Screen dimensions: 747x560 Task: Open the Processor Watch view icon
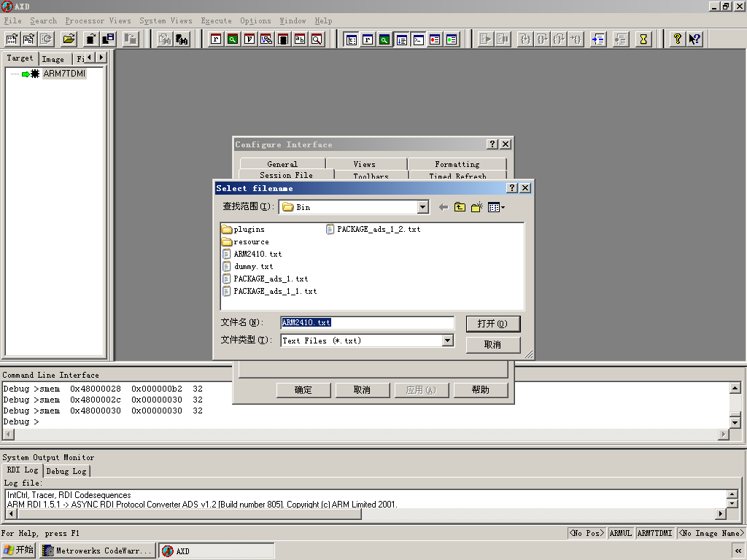(x=233, y=39)
